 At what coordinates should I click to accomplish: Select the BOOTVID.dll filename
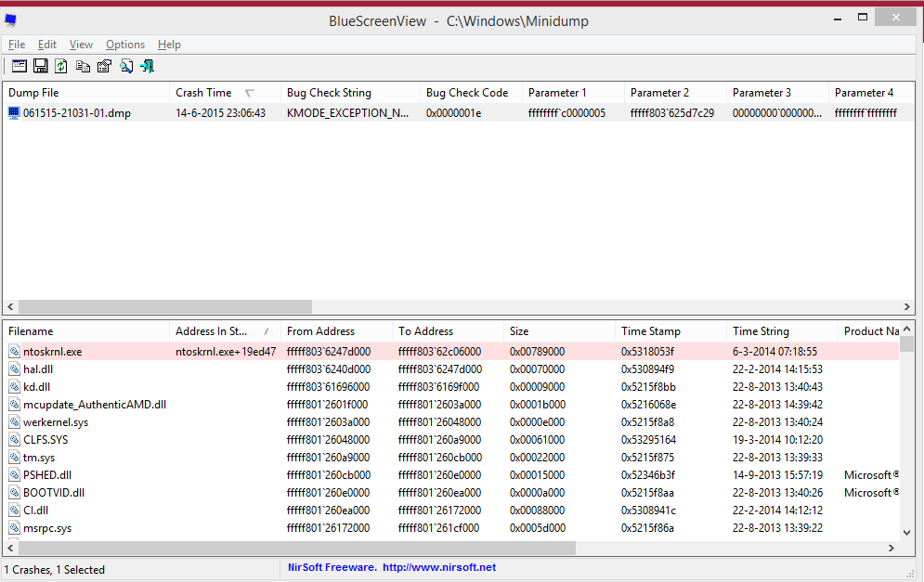pyautogui.click(x=54, y=493)
